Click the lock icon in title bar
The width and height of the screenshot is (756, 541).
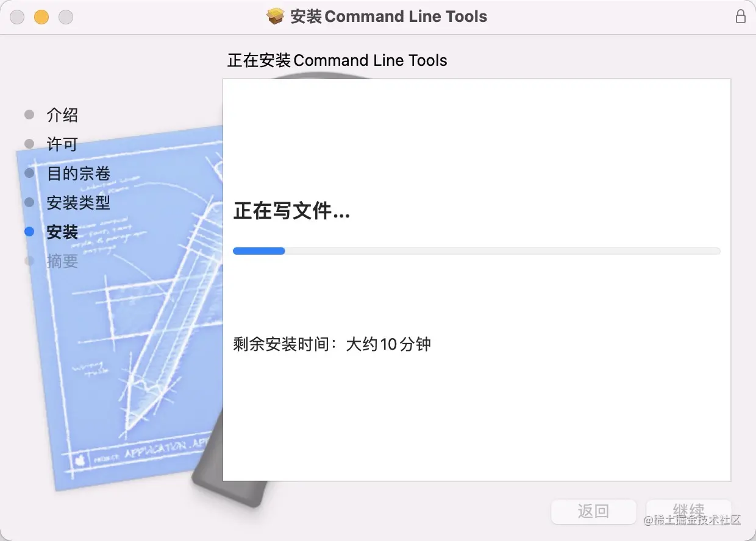click(741, 16)
